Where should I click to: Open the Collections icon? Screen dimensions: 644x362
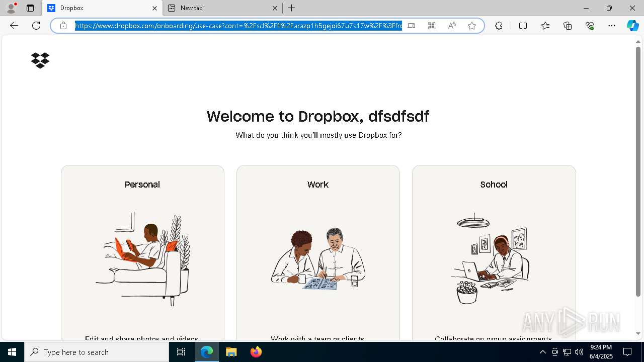point(568,26)
